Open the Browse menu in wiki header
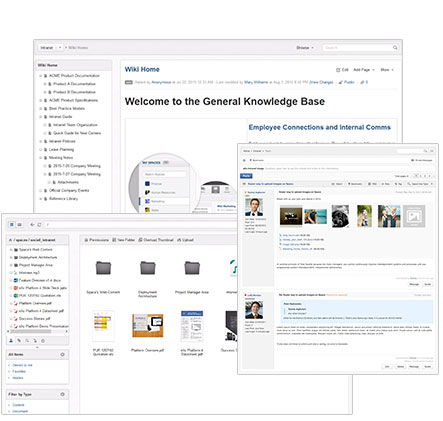This screenshot has width=443, height=421. 305,48
